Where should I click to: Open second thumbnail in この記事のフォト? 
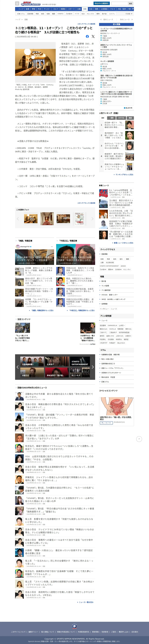coord(47,219)
